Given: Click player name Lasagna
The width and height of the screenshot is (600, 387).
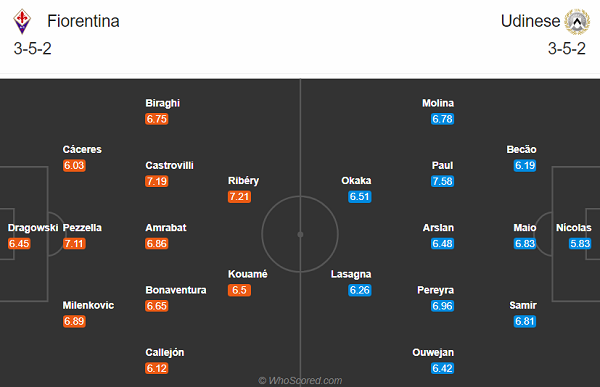Looking at the screenshot, I should coord(351,274).
